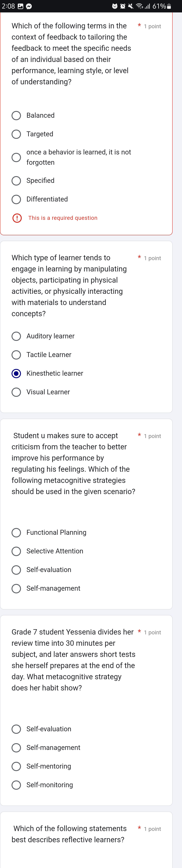Tap the Wi-Fi signal status icon
Image resolution: width=182 pixels, height=868 pixels.
[x=139, y=6]
